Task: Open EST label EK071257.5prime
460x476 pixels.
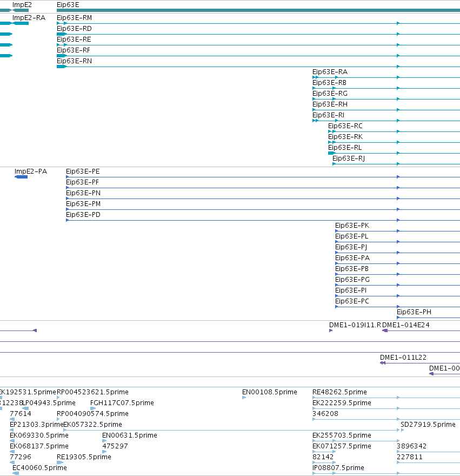Action: pos(342,446)
